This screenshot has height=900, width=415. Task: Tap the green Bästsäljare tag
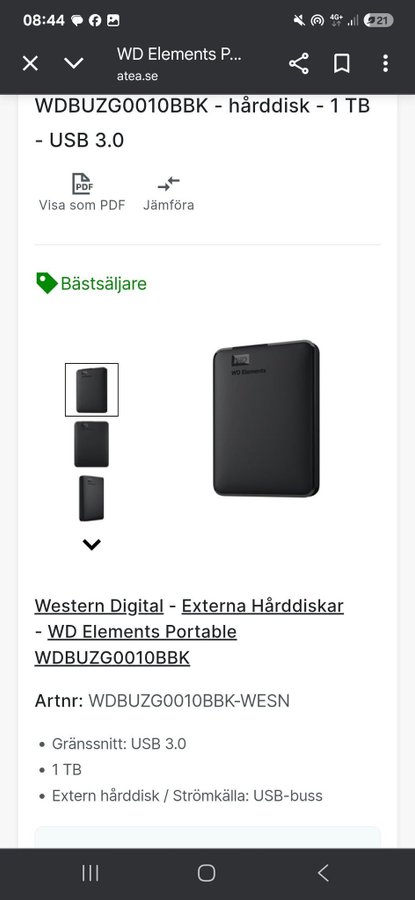[91, 283]
